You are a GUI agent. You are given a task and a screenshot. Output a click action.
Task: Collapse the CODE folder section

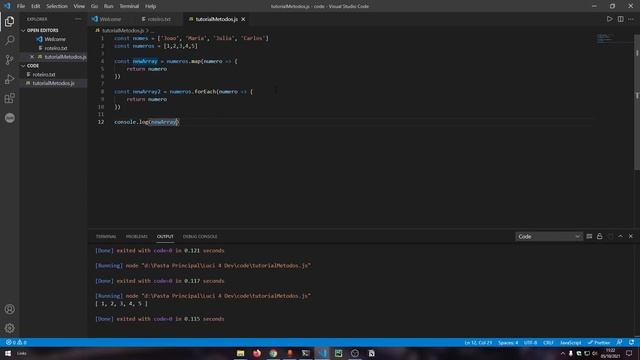click(x=33, y=66)
